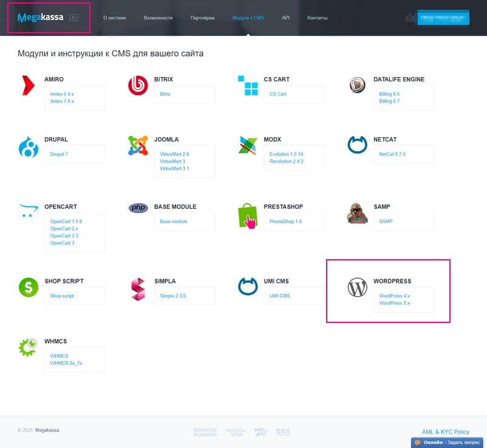Open the Bitrix module link

tap(165, 93)
